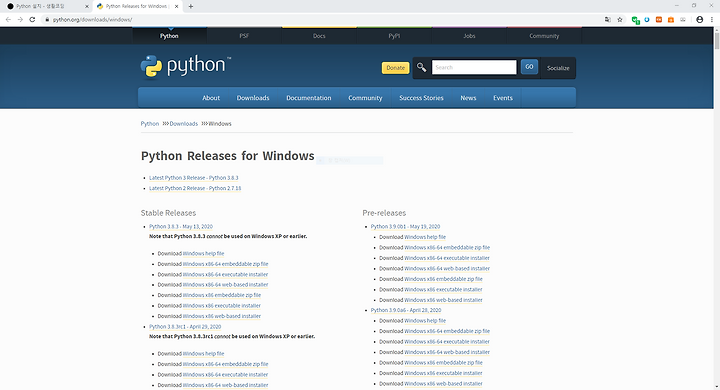Open Python 3.9.0a6 - April 28, 2020 link

tap(406, 310)
